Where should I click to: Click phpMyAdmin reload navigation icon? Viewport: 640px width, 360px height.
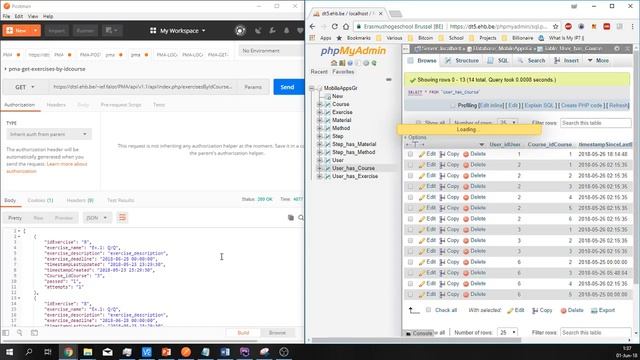click(x=374, y=63)
